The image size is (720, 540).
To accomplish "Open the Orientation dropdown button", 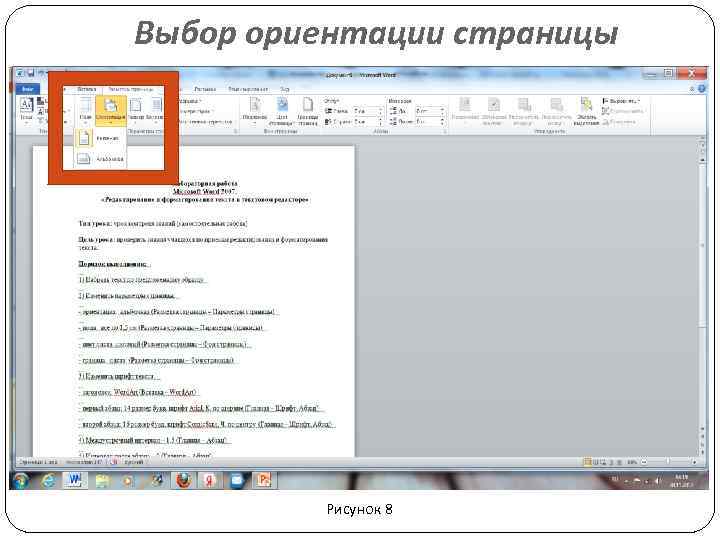I will point(111,110).
